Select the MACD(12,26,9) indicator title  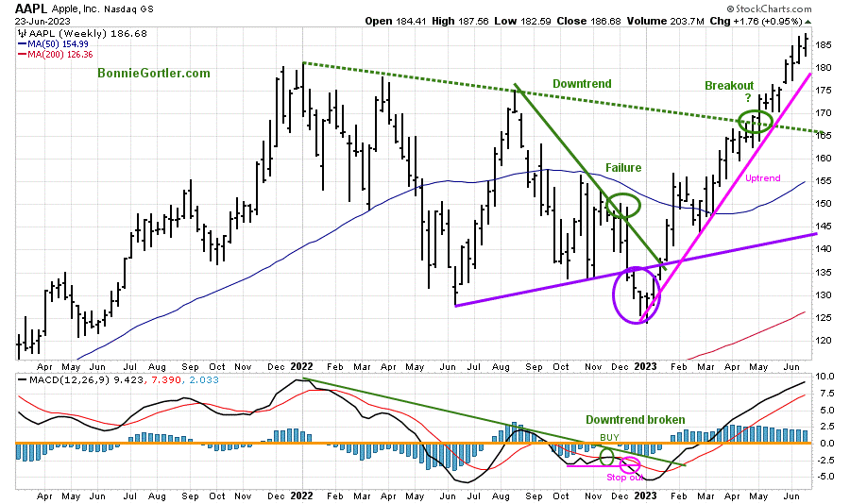tap(71, 380)
